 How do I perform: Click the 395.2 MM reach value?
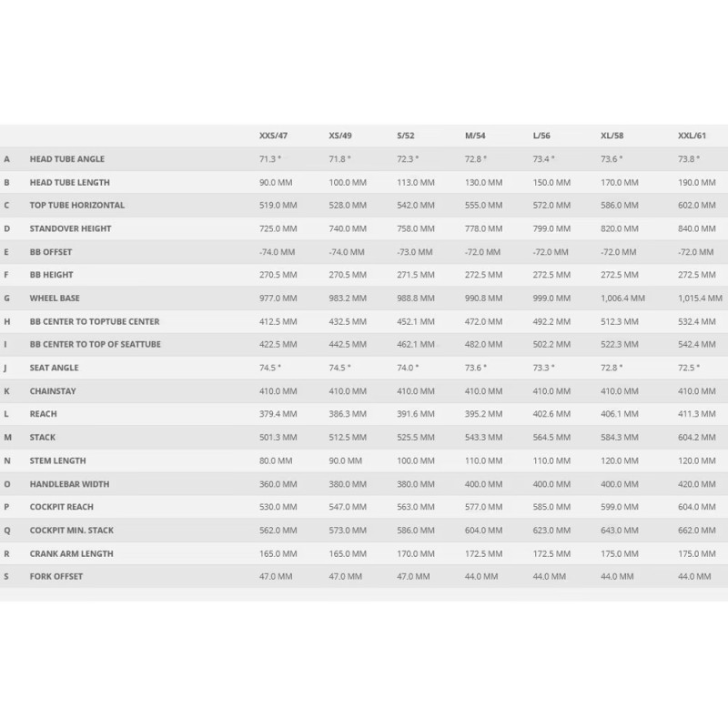482,414
